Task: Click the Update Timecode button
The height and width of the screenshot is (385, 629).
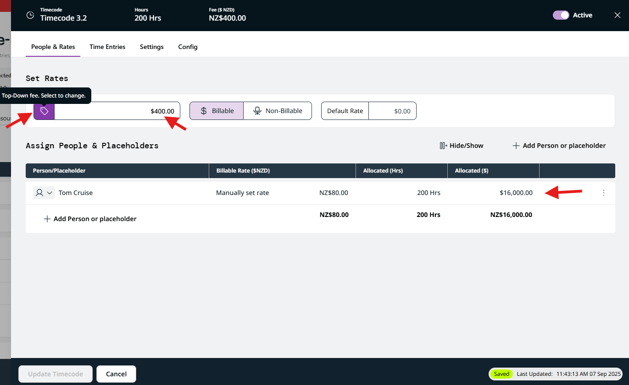Action: tap(55, 374)
